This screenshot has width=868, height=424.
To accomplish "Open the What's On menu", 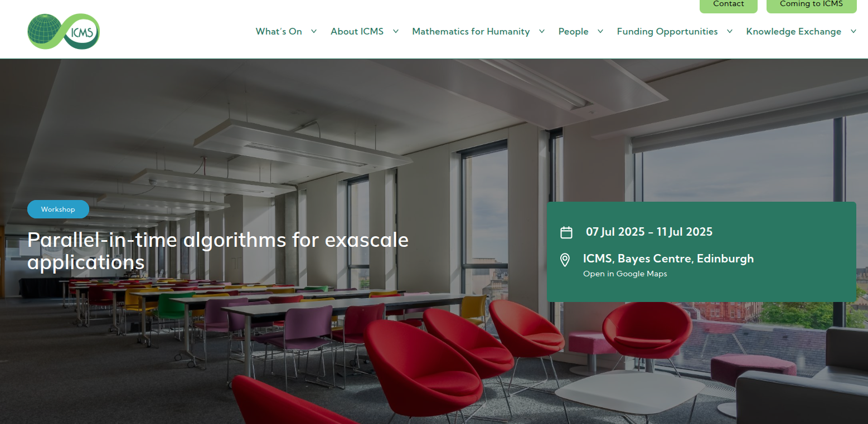I will pyautogui.click(x=279, y=31).
